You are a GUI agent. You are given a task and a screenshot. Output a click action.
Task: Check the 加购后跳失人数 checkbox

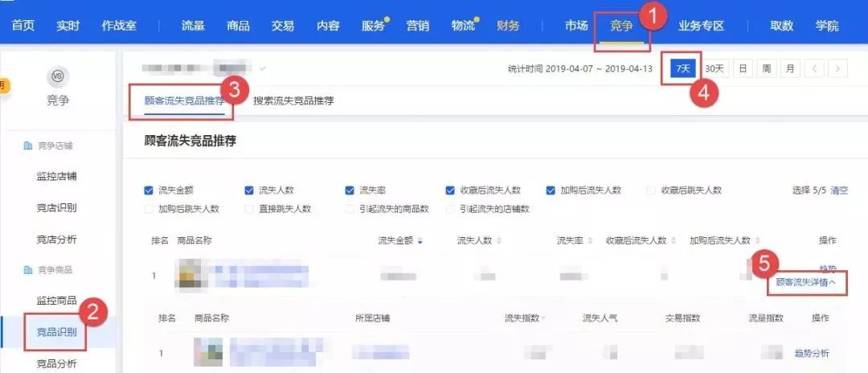click(149, 209)
